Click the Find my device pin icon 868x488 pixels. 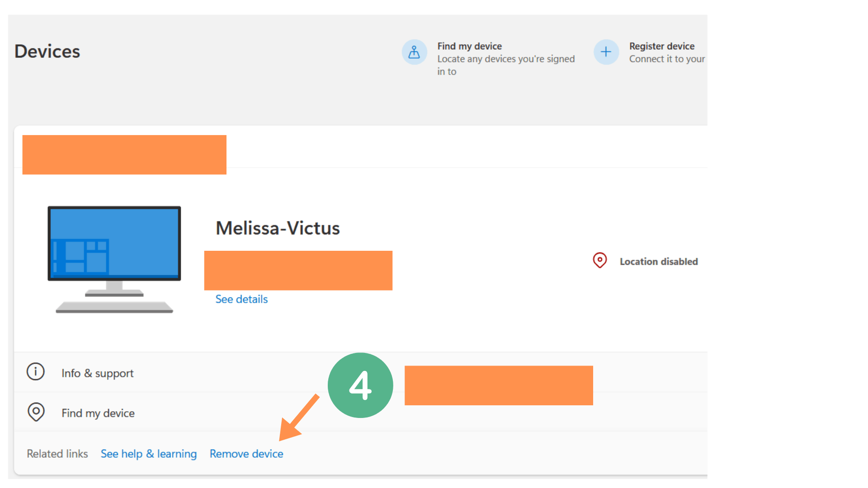pyautogui.click(x=36, y=412)
